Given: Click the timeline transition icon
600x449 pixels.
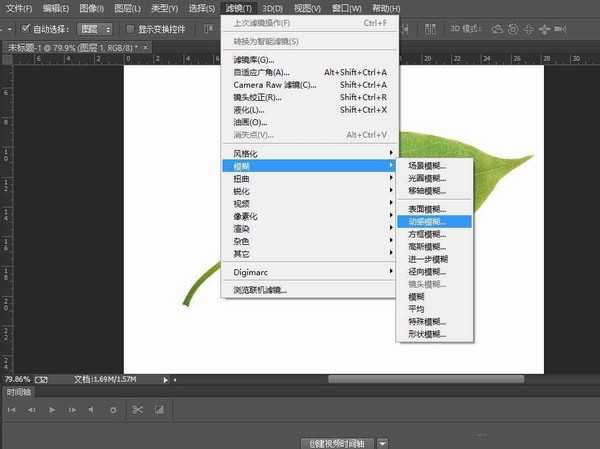Looking at the screenshot, I should (x=158, y=410).
